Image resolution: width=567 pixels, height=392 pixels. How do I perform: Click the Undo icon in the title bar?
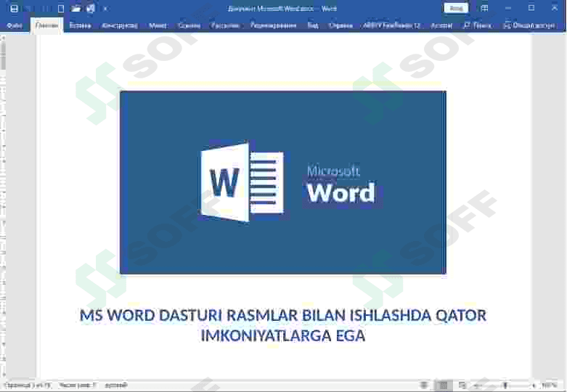tap(28, 8)
